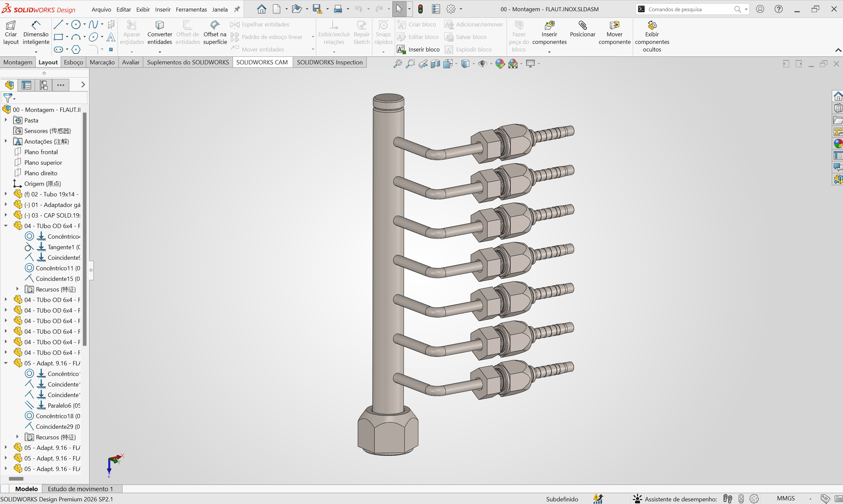Click the tree horizontal scrollbar thumb

[x=16, y=479]
